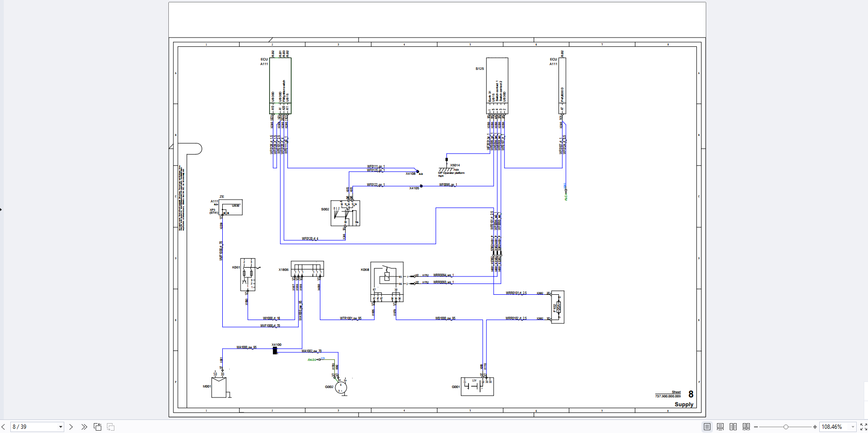Viewport: 868px width, 433px height.
Task: Click wire label WB1000_sw_95
Action: [445, 319]
